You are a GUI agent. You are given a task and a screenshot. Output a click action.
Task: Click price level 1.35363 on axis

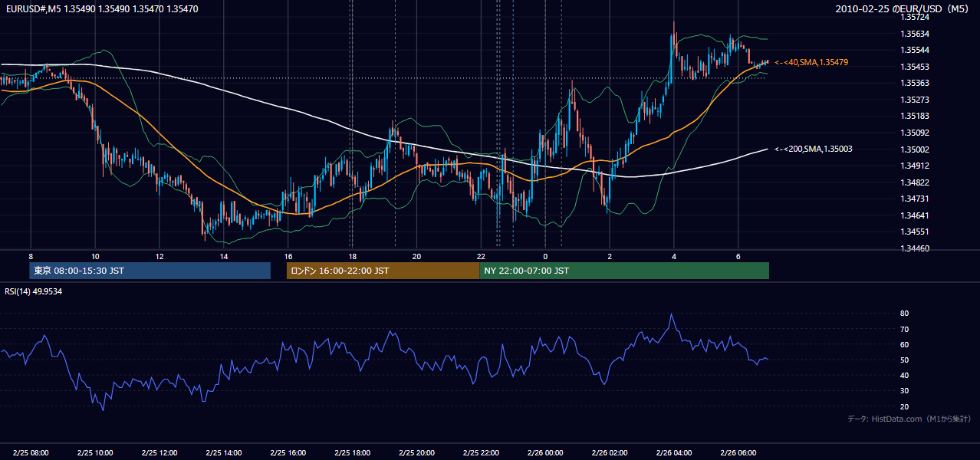click(x=915, y=83)
